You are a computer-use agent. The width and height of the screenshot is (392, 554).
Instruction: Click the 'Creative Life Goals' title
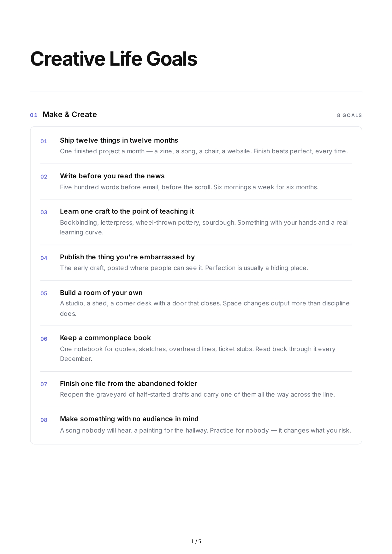point(114,59)
